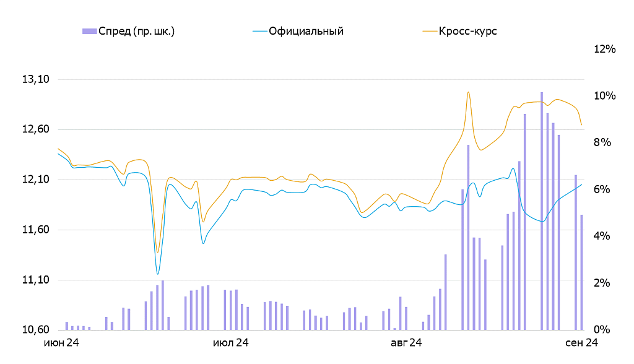The width and height of the screenshot is (634, 364).
Task: Select the Кросс-курс legend label
Action: click(468, 31)
